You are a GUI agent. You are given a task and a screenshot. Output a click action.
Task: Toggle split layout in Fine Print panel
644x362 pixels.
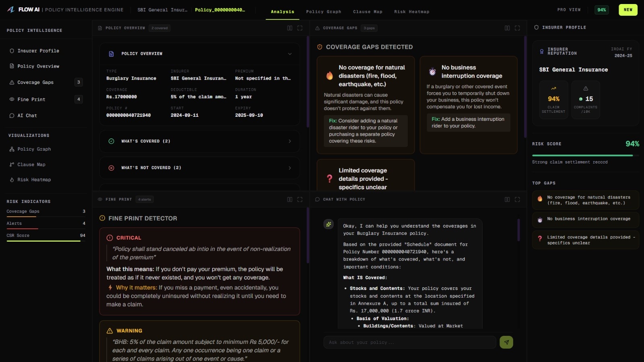point(290,200)
